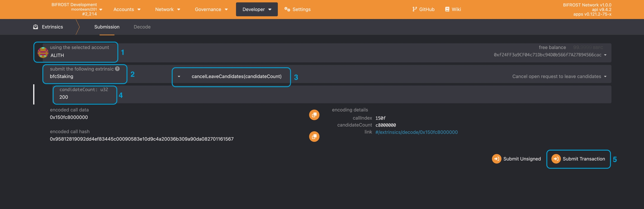Open the Accounts menu
The height and width of the screenshot is (209, 644).
pos(127,9)
